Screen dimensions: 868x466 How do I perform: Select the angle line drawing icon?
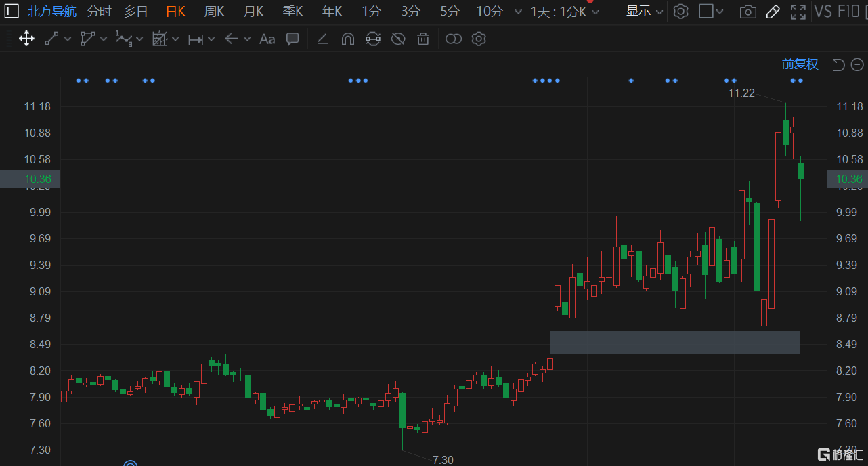[x=323, y=39]
